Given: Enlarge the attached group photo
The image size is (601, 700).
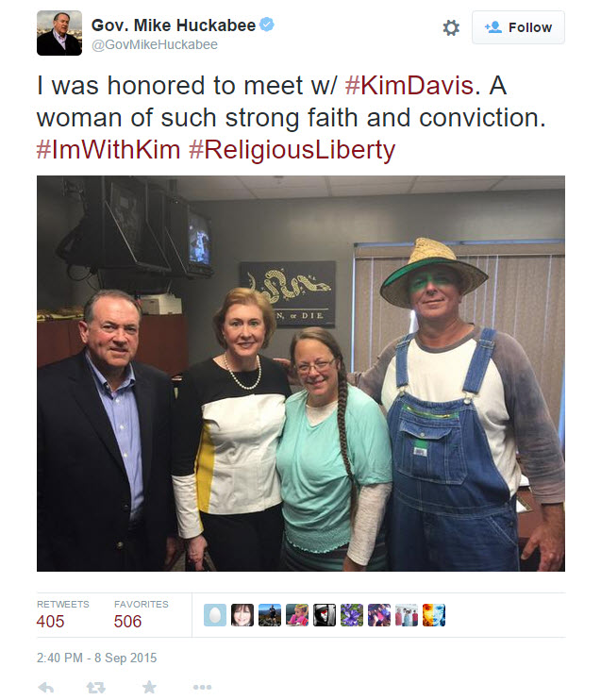Looking at the screenshot, I should [300, 374].
